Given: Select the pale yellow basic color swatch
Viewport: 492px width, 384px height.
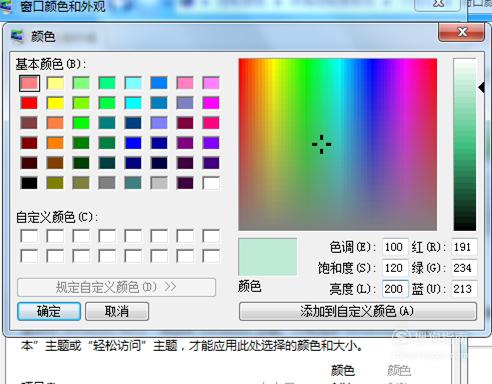Looking at the screenshot, I should click(55, 83).
